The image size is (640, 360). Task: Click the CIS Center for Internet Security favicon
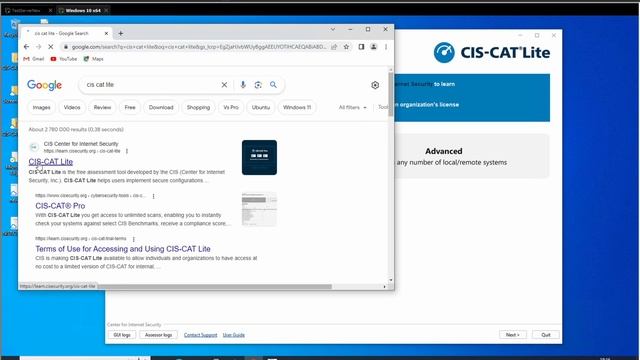(34, 147)
